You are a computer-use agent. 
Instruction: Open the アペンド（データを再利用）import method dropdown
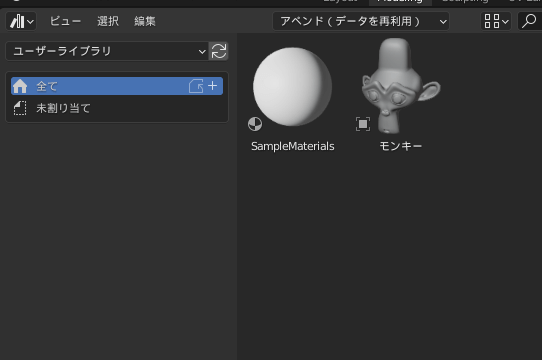click(x=361, y=21)
